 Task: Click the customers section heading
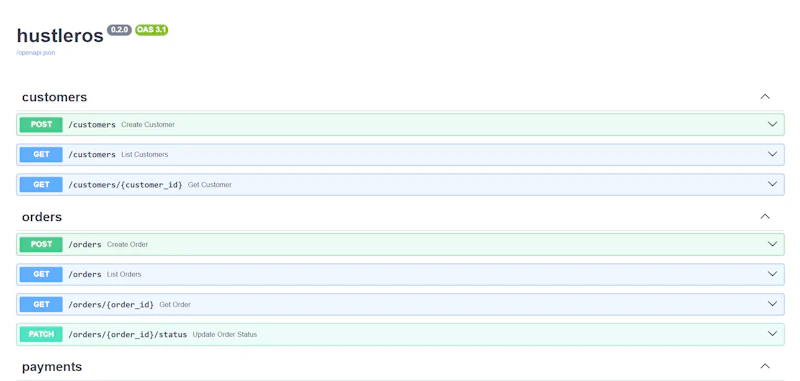(55, 97)
